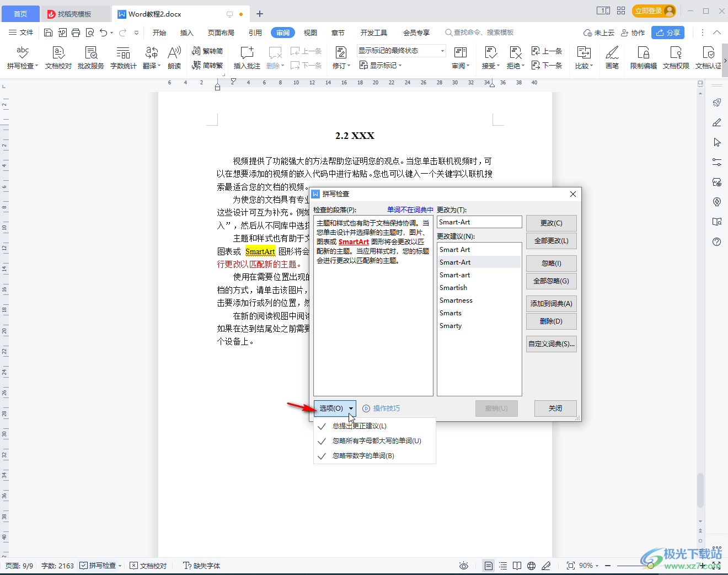Click outline view icon in status bar

[x=503, y=566]
